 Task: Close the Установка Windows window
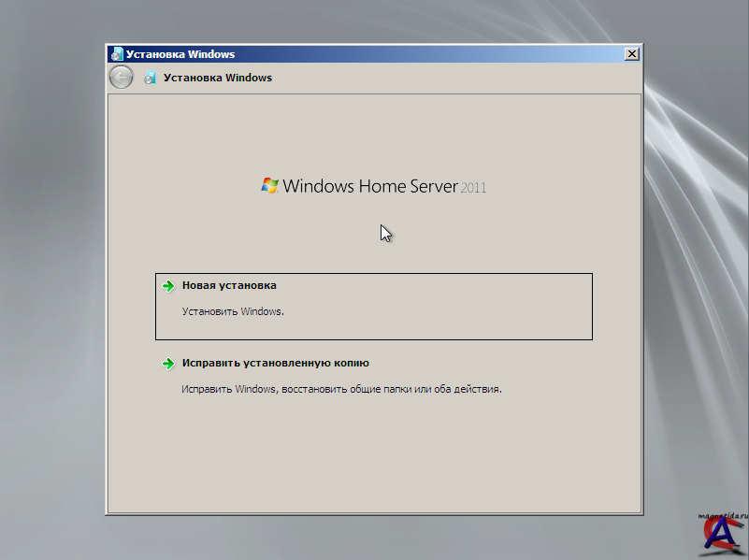point(632,54)
